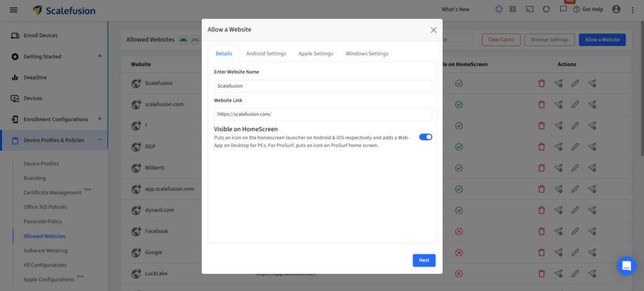Open Apple Configurations
This screenshot has width=644, height=291.
pos(49,280)
